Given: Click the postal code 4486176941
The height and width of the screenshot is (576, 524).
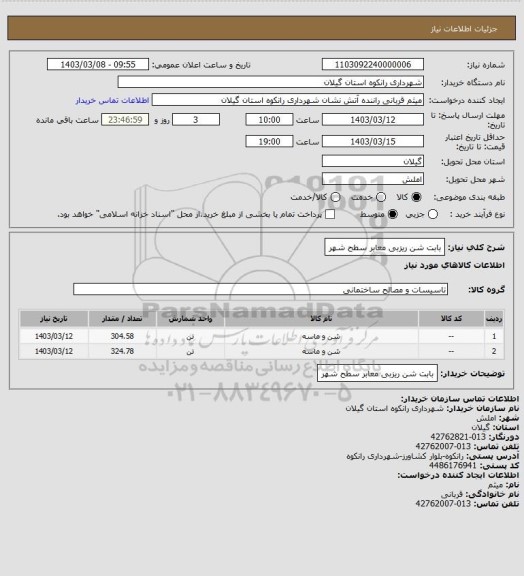Looking at the screenshot, I should point(452,465).
